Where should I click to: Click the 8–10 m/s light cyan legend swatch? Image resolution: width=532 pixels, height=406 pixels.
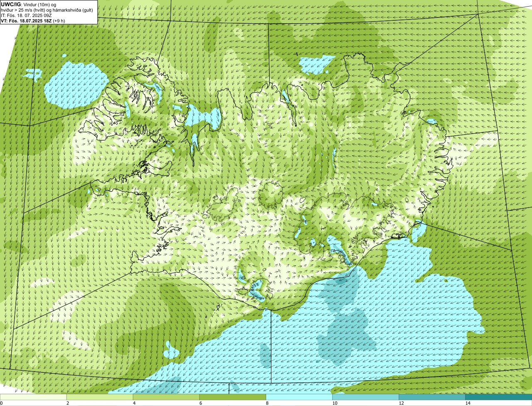click(299, 397)
